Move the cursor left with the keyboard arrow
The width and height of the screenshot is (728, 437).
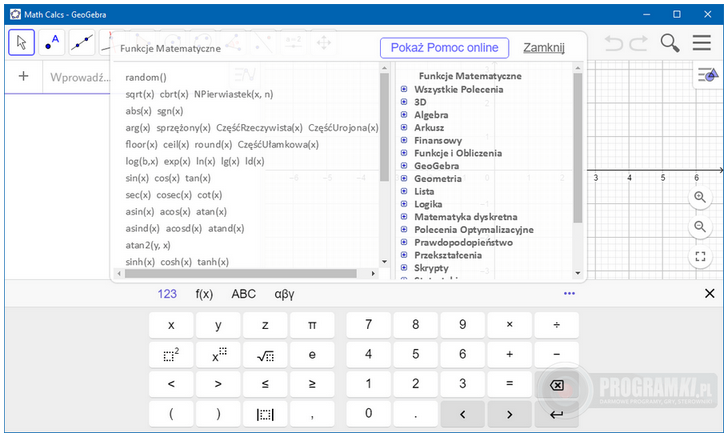[x=462, y=414]
